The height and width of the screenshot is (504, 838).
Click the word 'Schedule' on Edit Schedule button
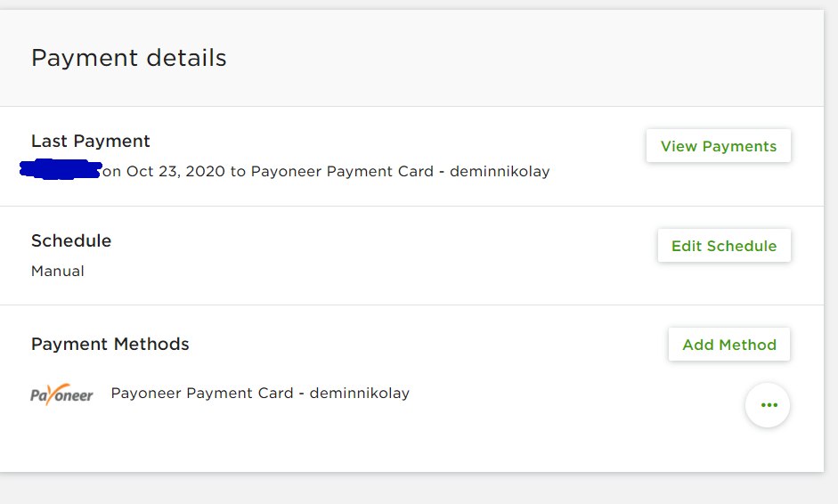coord(742,247)
